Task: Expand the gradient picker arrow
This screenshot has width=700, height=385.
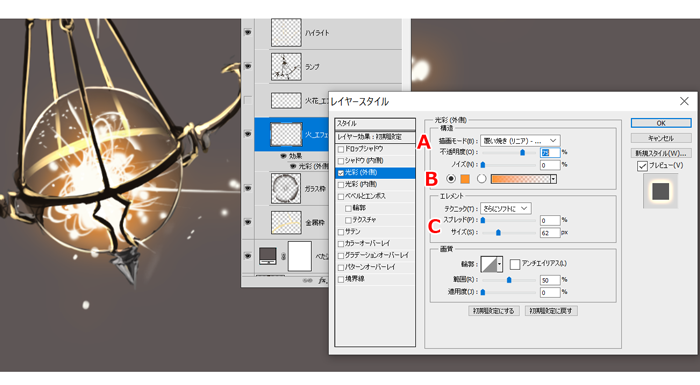Action: click(x=553, y=179)
